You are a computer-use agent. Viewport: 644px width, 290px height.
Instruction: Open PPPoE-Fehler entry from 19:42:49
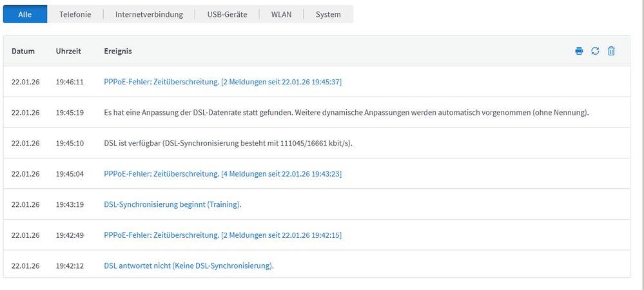222,235
